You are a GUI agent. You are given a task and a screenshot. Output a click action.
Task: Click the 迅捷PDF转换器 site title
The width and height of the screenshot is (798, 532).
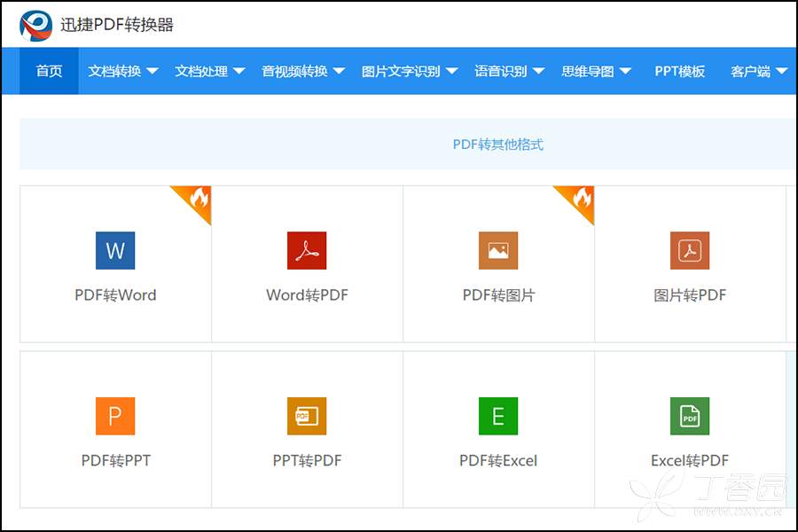tap(117, 25)
